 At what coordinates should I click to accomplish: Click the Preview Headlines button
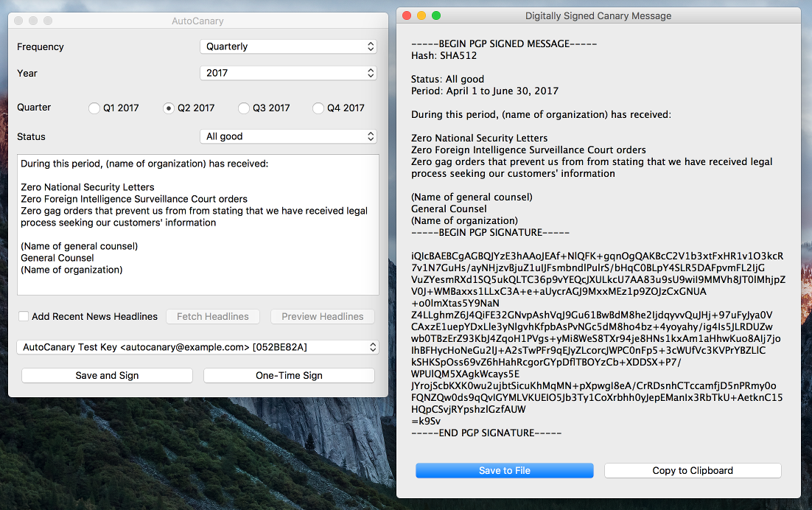[x=322, y=316]
